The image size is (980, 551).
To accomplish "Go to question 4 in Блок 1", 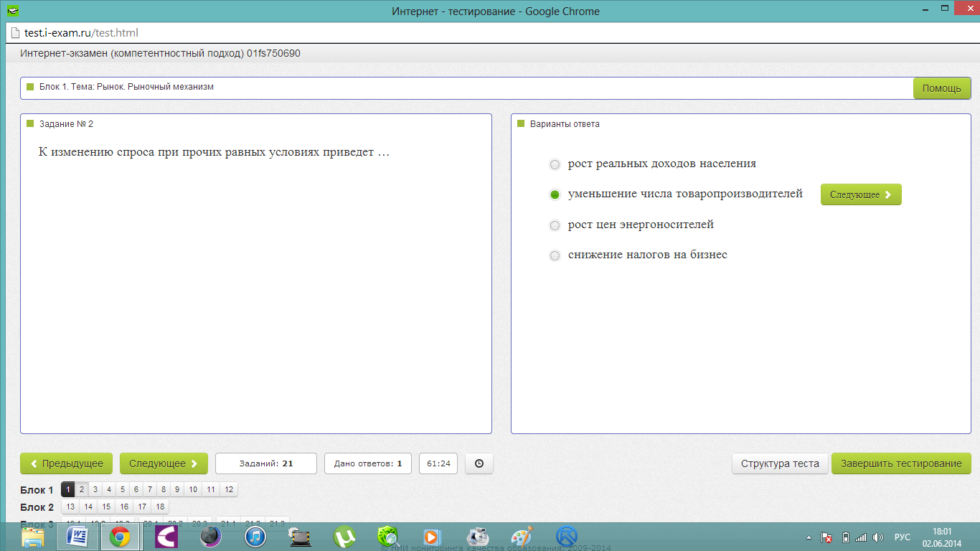I will (x=109, y=489).
